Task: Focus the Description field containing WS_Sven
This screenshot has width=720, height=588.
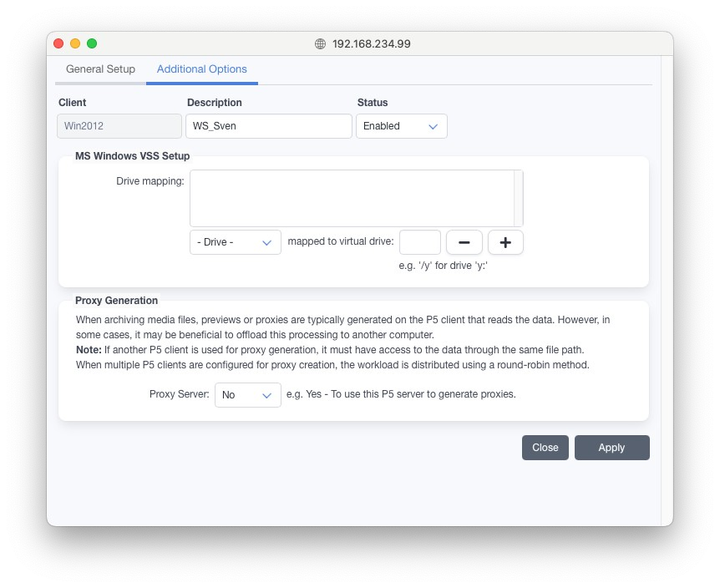Action: (269, 126)
